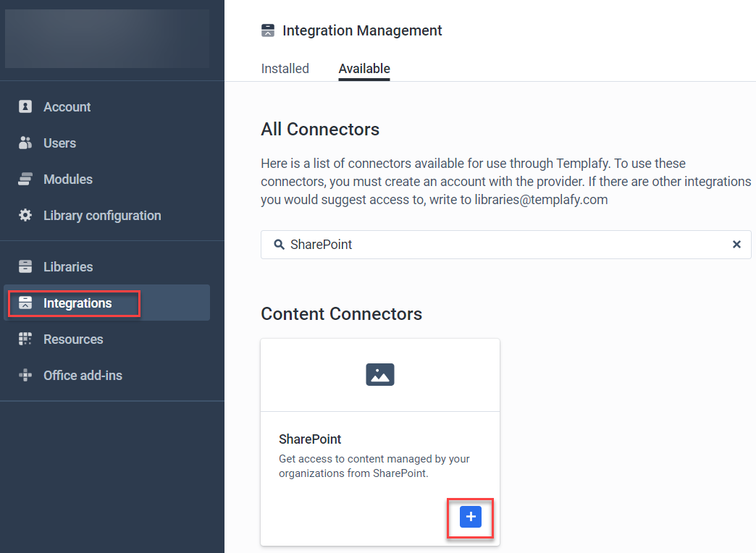Click the Libraries drawer icon
This screenshot has height=553, width=756.
click(25, 266)
